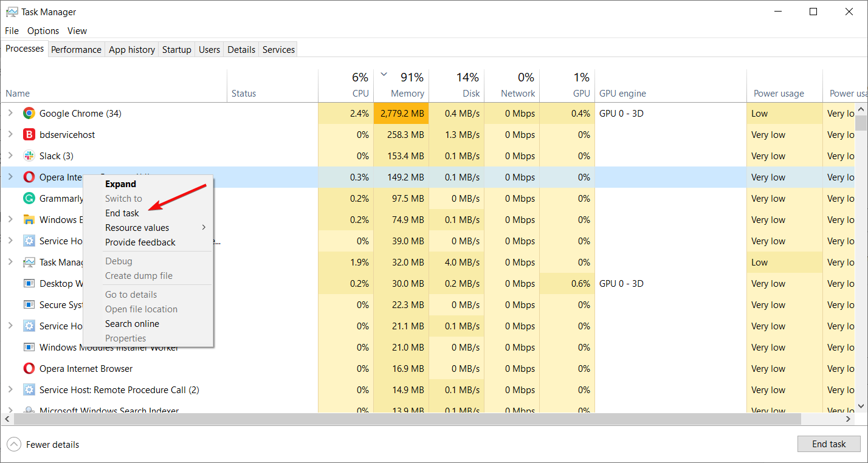Click the Windows Modules Installer Worker icon
868x463 pixels.
(29, 347)
